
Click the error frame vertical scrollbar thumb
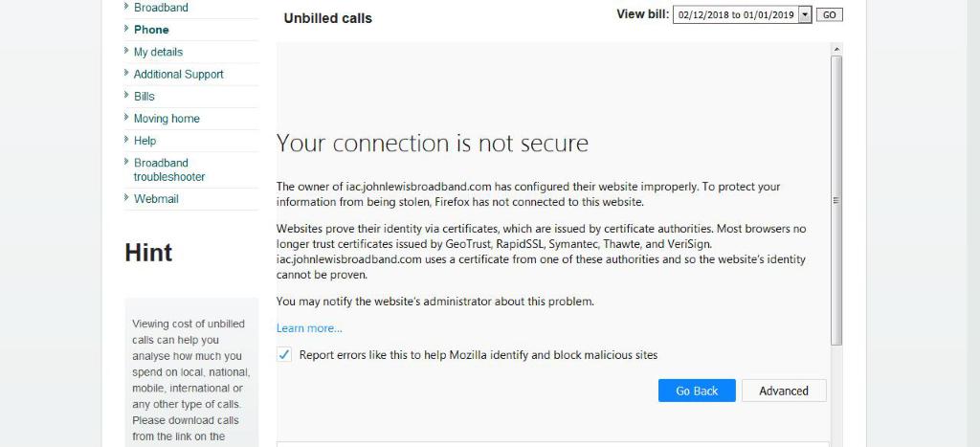pos(836,199)
